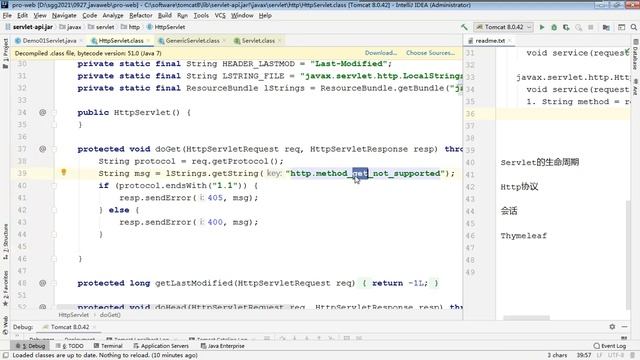Collapse the if block fold on line 40
This screenshot has height=360, width=640.
54,186
